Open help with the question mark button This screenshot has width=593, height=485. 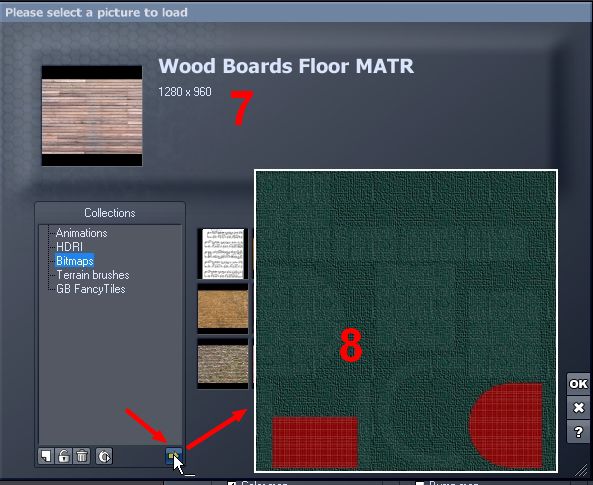click(x=578, y=432)
